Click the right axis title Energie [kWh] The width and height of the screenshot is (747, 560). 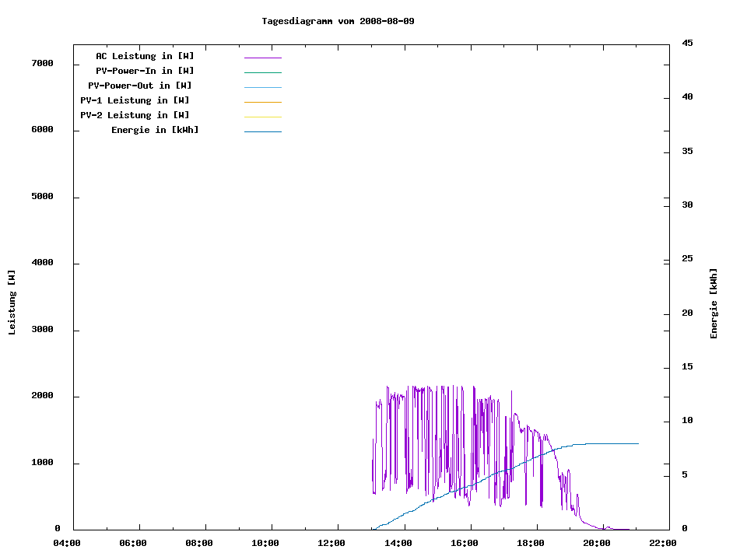coord(714,303)
